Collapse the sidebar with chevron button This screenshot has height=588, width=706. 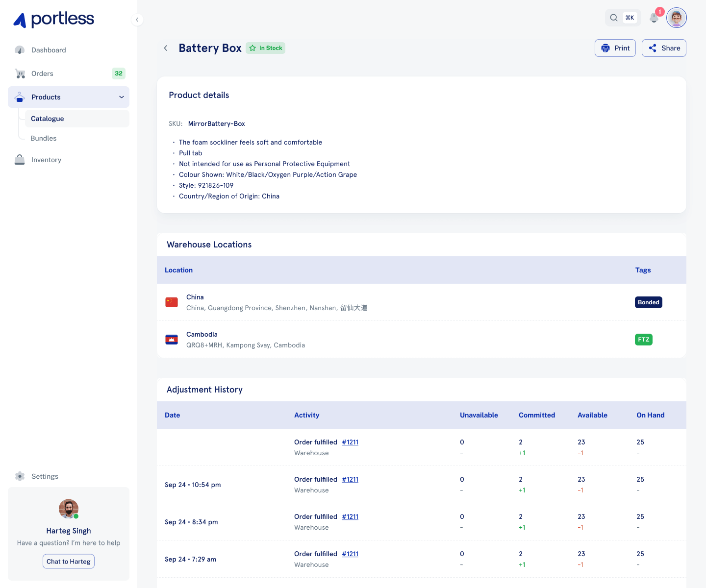click(137, 20)
